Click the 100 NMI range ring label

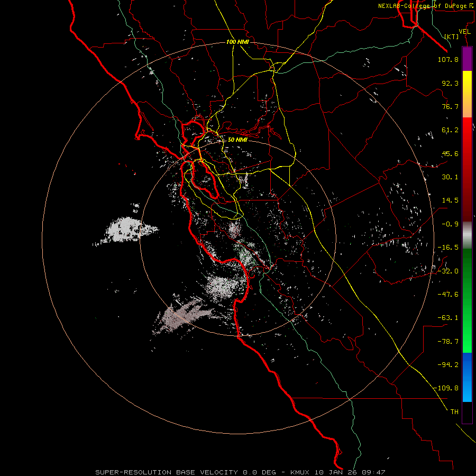point(237,42)
